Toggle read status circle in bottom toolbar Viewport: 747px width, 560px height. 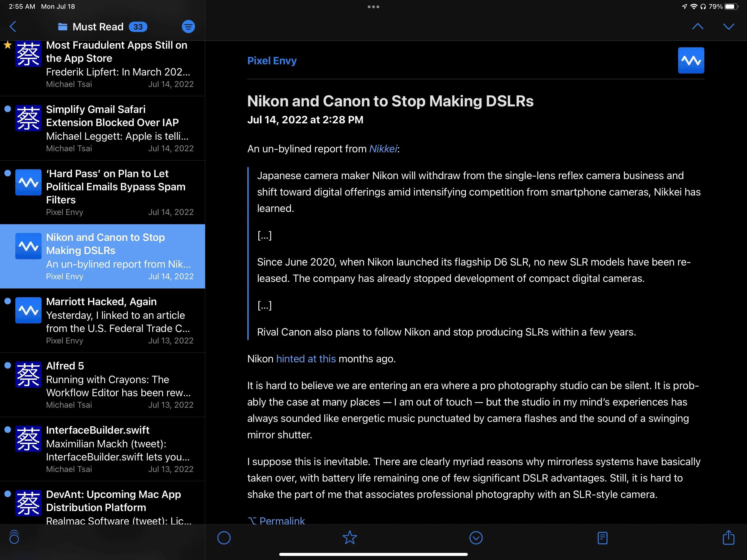224,538
